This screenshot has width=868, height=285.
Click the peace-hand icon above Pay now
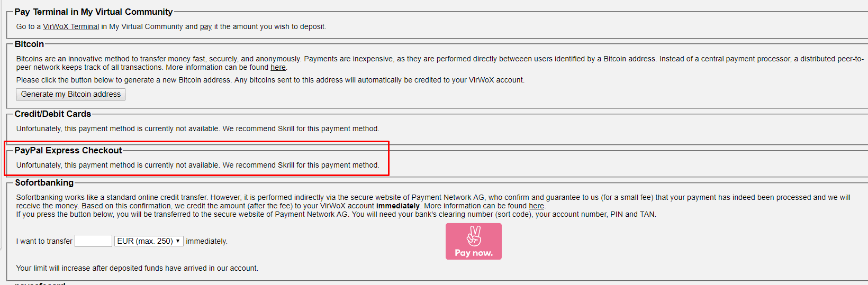[x=474, y=236]
